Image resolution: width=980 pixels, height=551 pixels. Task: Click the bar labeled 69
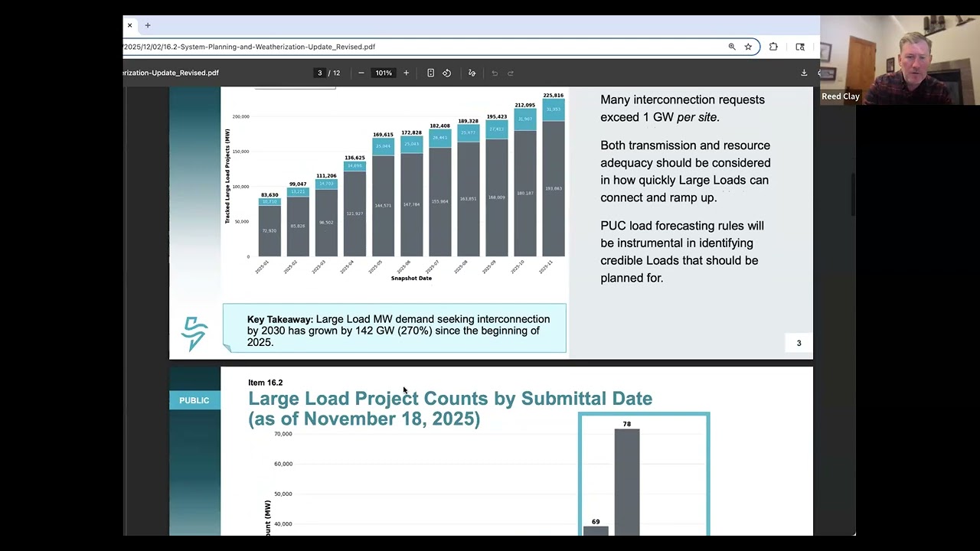coord(596,530)
